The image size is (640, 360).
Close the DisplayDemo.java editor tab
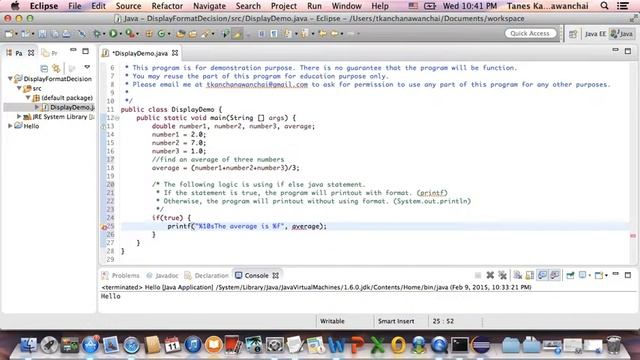175,53
